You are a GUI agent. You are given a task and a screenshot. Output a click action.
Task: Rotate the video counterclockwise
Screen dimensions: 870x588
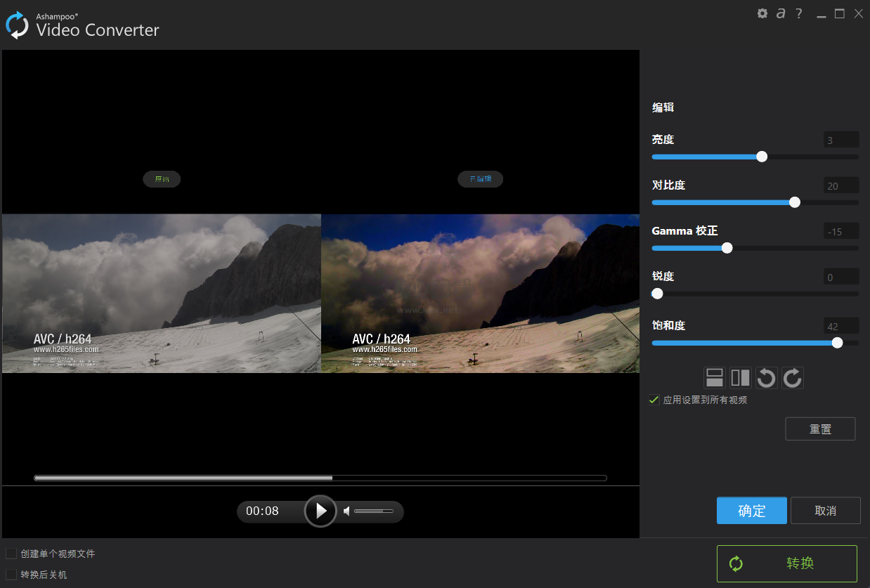(x=766, y=377)
